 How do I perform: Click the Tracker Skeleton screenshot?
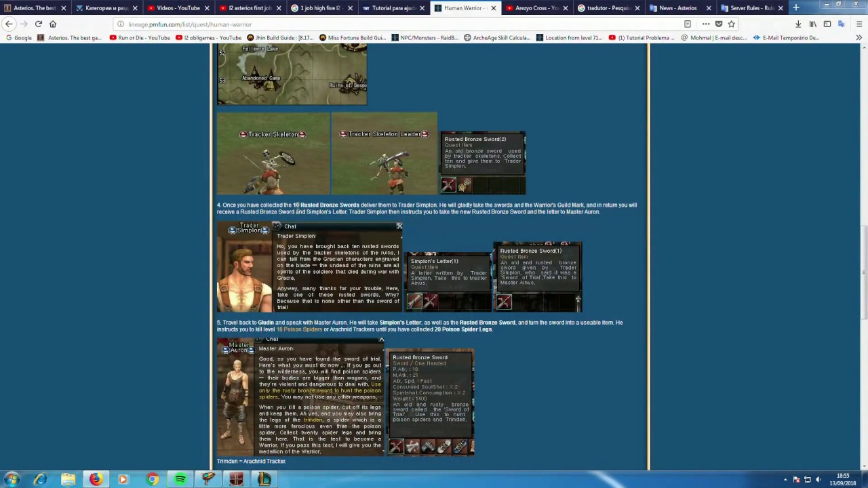pos(273,154)
